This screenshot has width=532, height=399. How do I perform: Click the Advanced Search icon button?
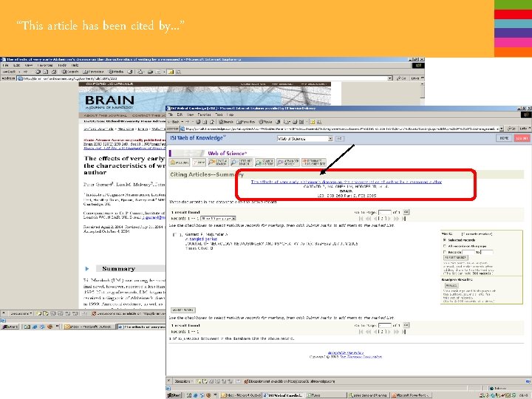tap(287, 163)
